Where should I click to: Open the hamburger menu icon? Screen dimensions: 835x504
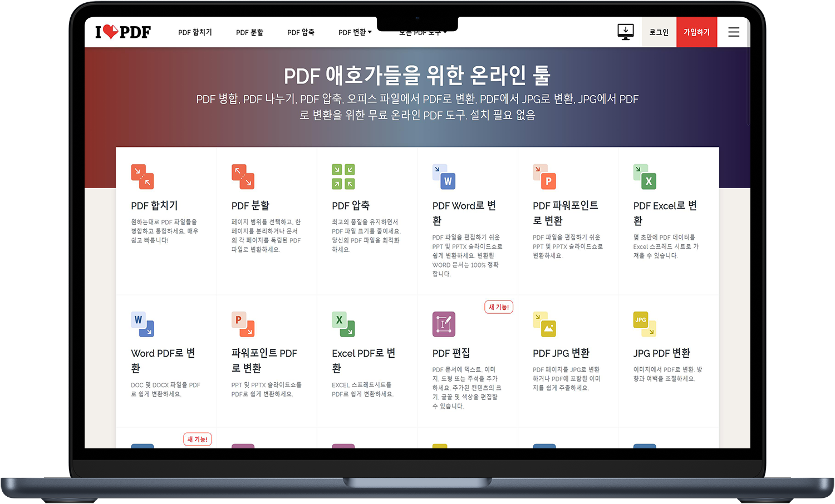(x=734, y=32)
